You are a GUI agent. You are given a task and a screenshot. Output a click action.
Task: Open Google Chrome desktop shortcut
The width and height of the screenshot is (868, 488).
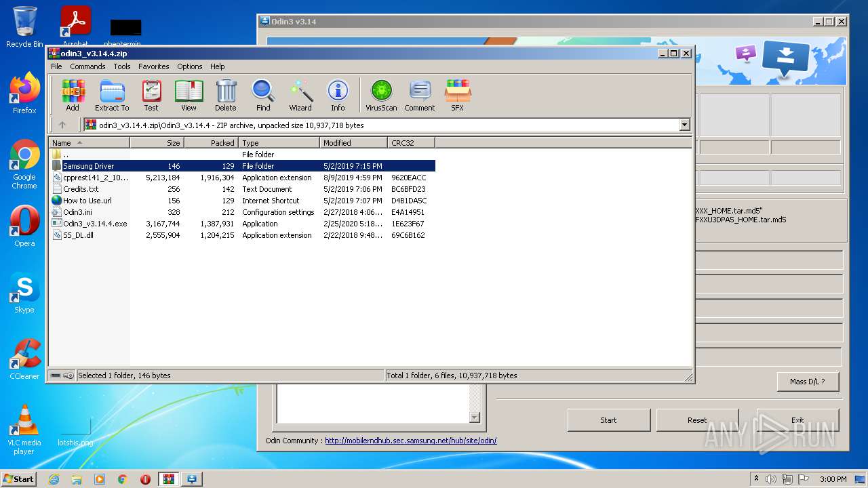24,165
